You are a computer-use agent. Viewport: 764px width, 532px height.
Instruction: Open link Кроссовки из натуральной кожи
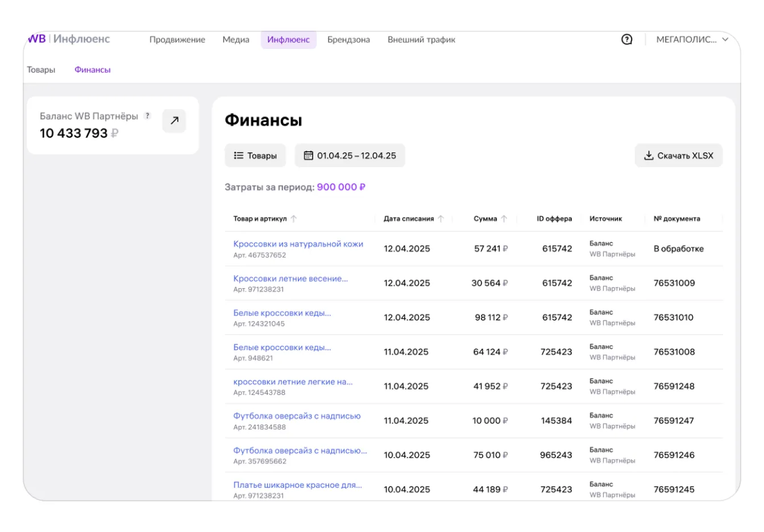pos(298,243)
